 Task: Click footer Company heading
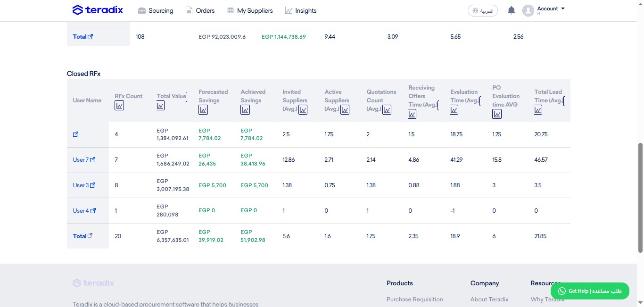click(x=485, y=283)
